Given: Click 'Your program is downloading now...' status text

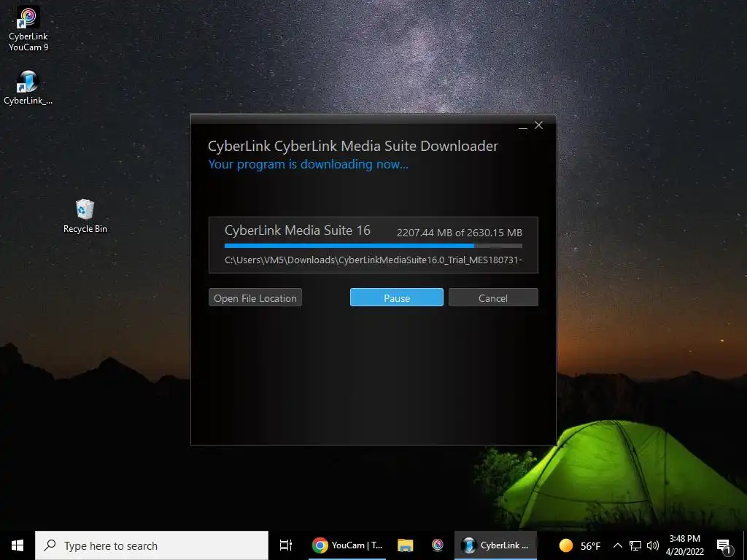Looking at the screenshot, I should click(x=309, y=164).
